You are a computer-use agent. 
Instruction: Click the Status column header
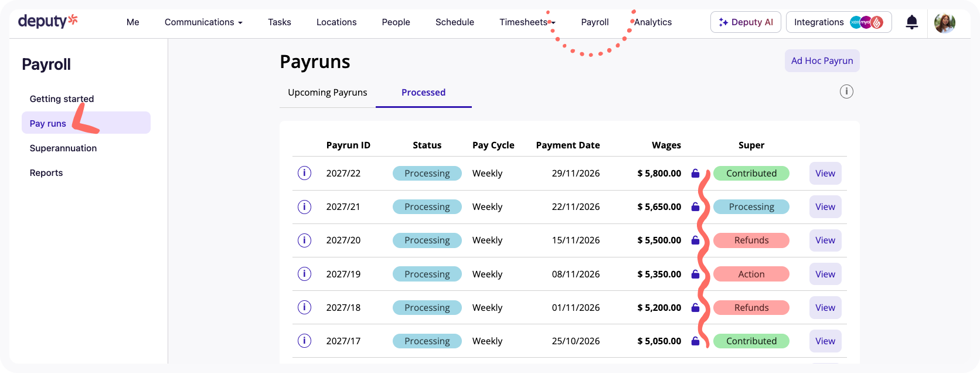tap(427, 145)
